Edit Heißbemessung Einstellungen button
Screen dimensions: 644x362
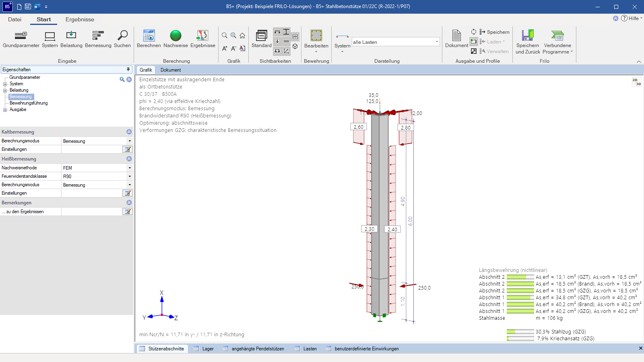(128, 193)
